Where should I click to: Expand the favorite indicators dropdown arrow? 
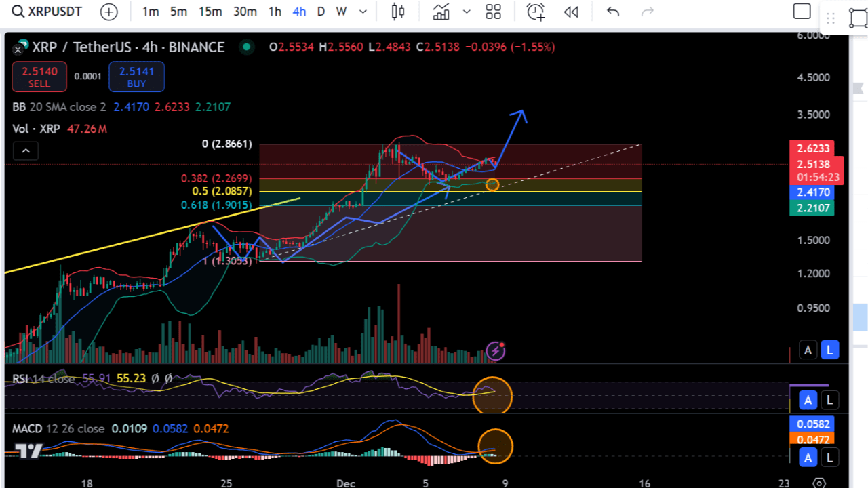[467, 12]
